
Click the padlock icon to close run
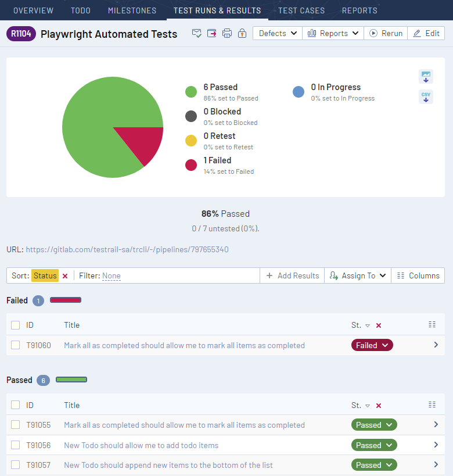click(242, 34)
